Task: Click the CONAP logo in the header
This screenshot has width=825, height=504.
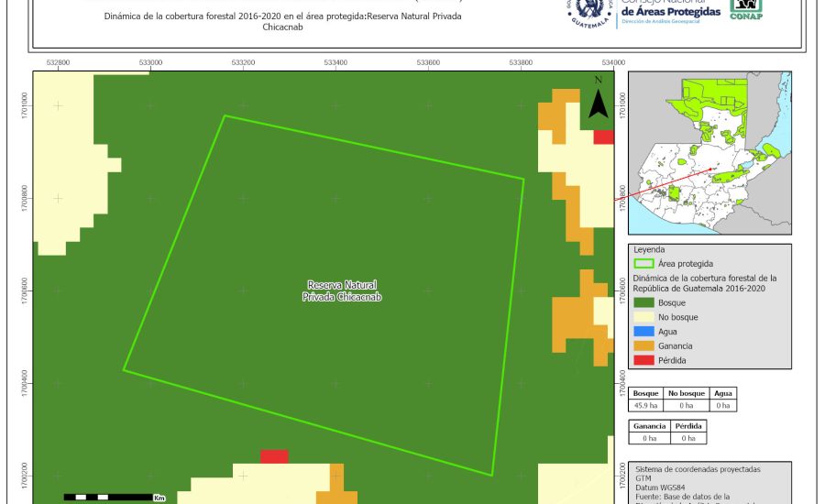Action: pyautogui.click(x=745, y=9)
